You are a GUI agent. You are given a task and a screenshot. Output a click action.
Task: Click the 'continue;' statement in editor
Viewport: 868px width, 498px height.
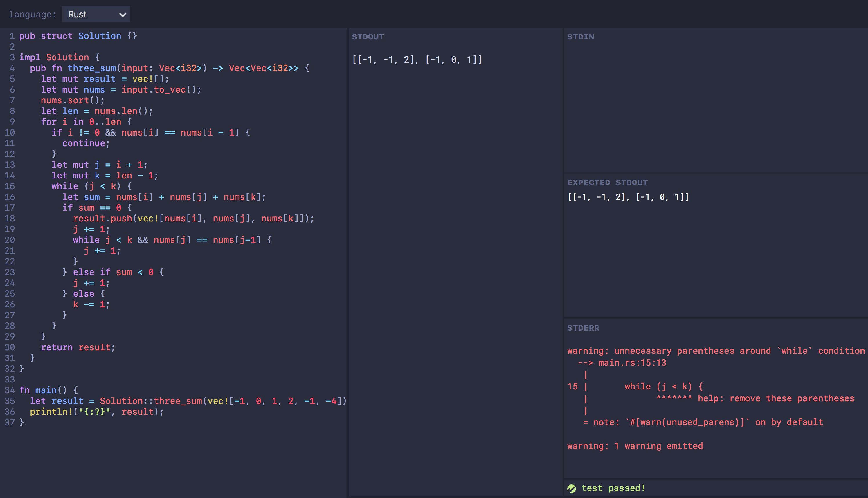pos(86,143)
